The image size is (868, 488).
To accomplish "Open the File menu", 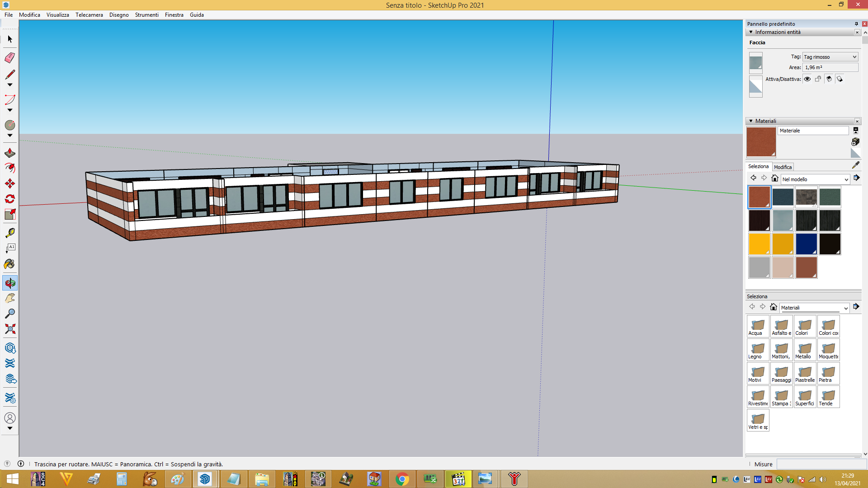I will pyautogui.click(x=9, y=15).
